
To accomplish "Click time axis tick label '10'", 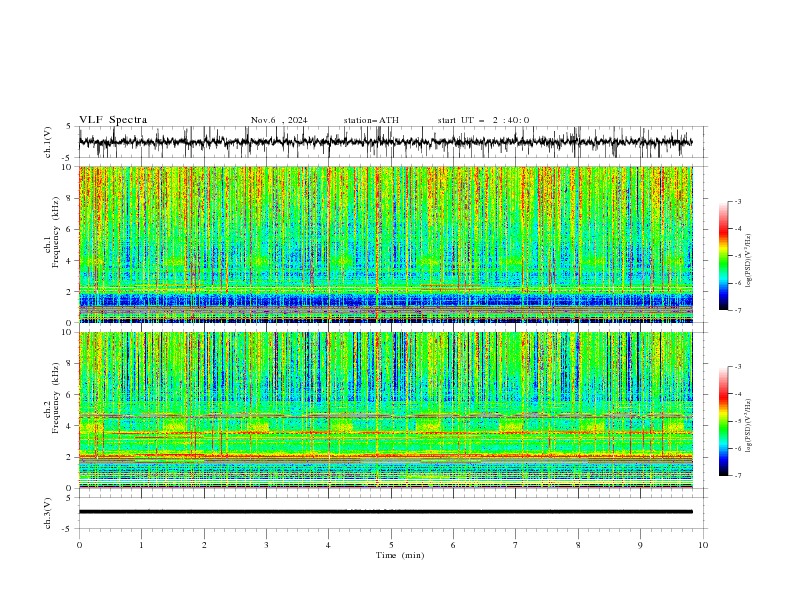I will [703, 545].
